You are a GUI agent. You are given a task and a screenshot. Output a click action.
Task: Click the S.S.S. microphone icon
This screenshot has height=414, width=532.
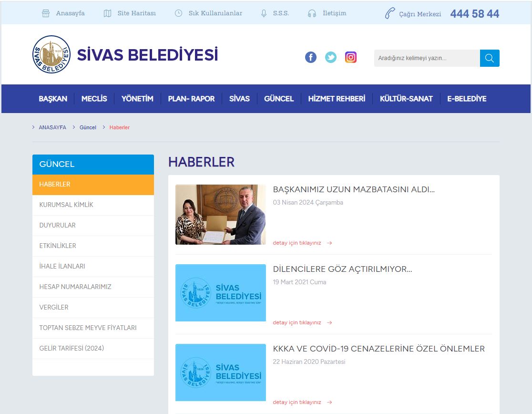click(x=264, y=13)
